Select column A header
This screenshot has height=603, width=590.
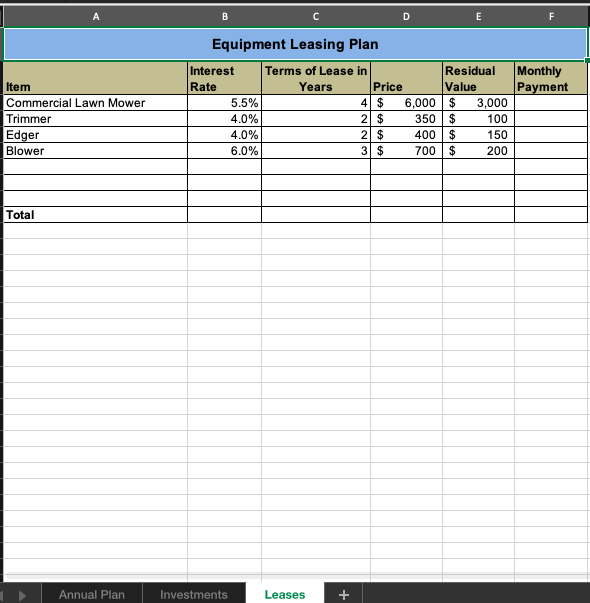point(96,17)
